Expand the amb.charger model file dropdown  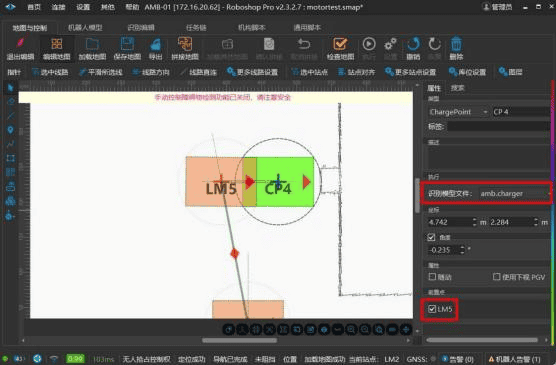point(514,194)
